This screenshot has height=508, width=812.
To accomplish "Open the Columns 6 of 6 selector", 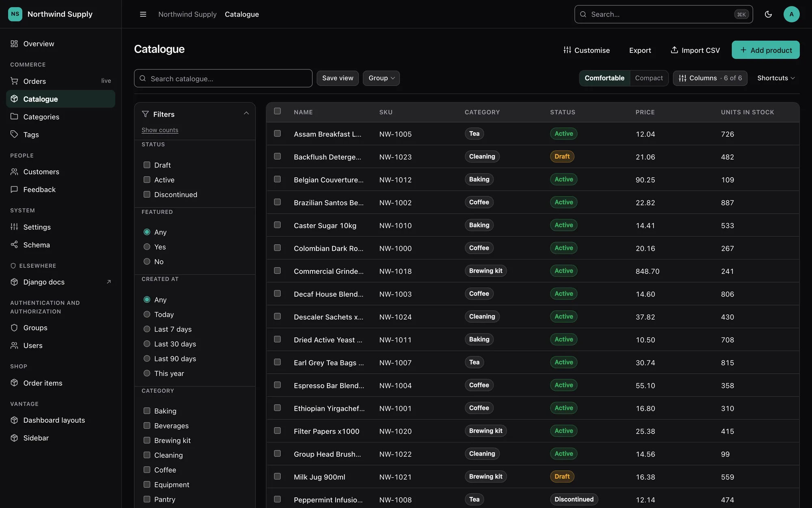I will pos(710,78).
